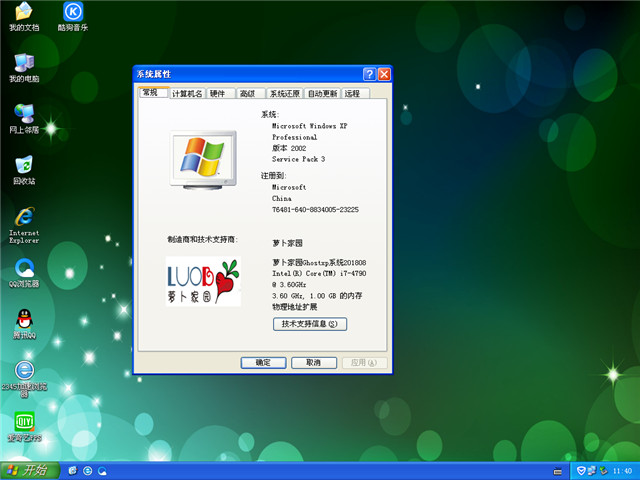This screenshot has width=640, height=480.
Task: Switch to the 计算机名 tab
Action: [187, 93]
